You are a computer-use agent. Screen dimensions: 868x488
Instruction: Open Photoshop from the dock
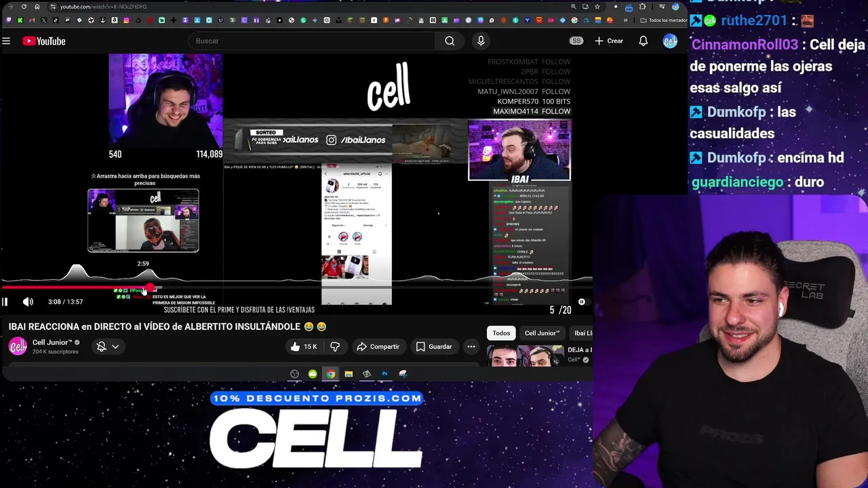(384, 373)
